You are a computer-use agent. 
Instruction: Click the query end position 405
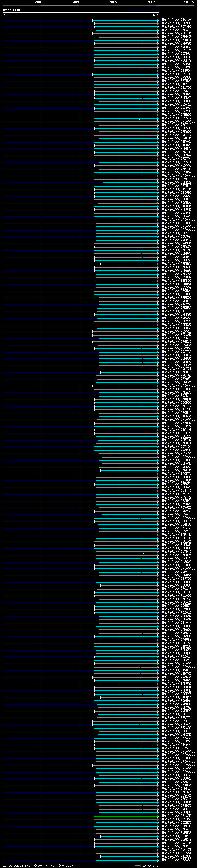[155, 15]
